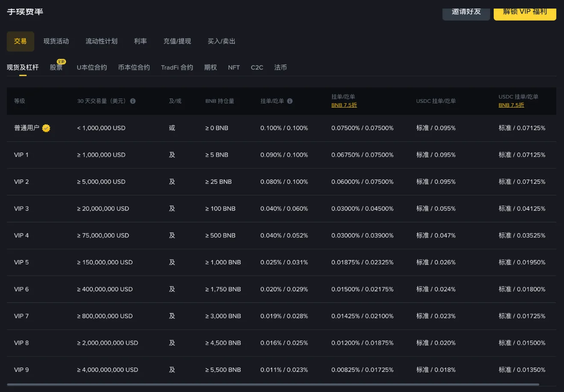The image size is (564, 392).
Task: Open 币本位合约 sub-tab
Action: click(x=134, y=68)
